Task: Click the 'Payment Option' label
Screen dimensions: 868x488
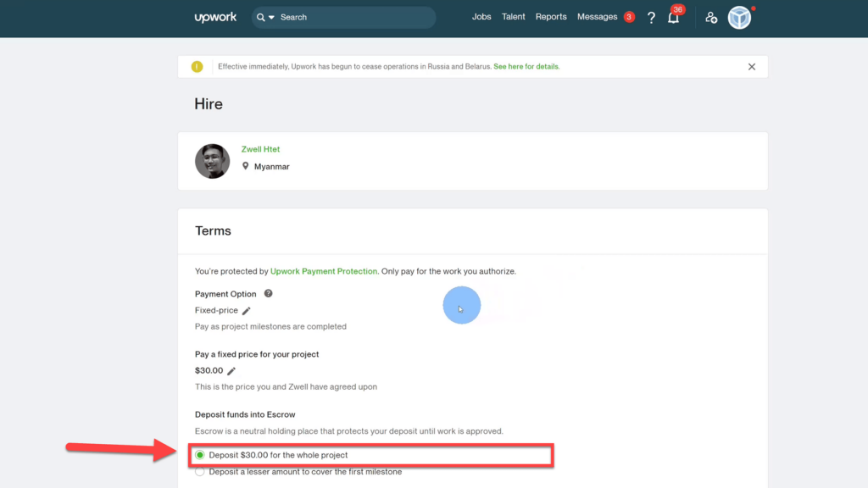Action: (225, 294)
